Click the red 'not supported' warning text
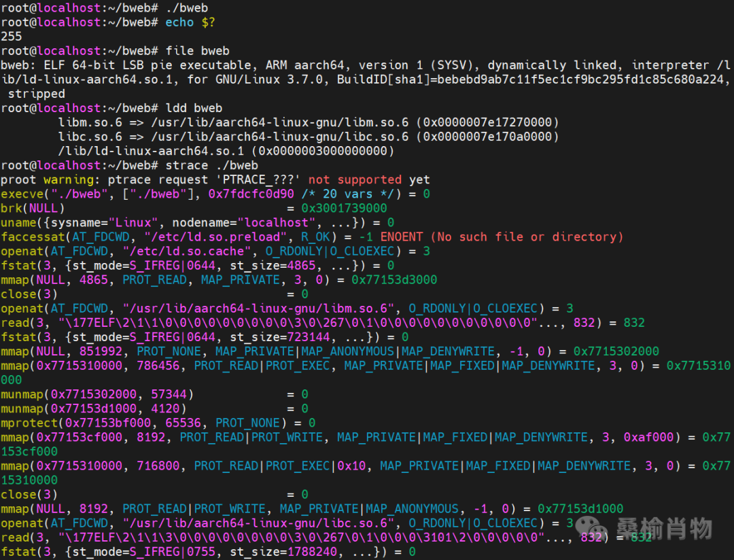 (x=355, y=180)
